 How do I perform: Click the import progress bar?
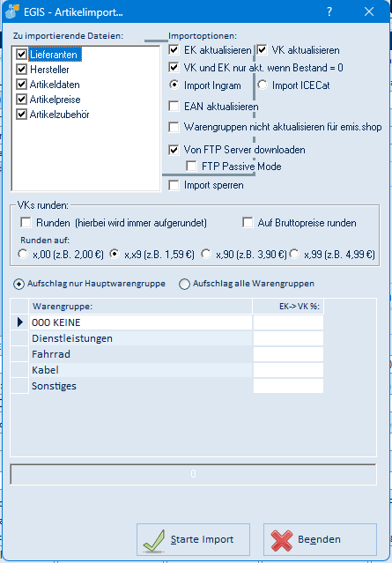click(x=193, y=474)
